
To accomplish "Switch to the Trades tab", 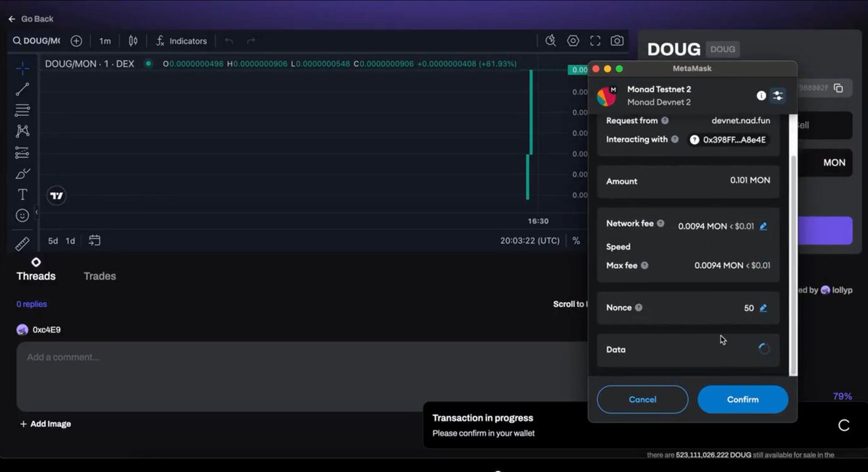I will pos(100,276).
